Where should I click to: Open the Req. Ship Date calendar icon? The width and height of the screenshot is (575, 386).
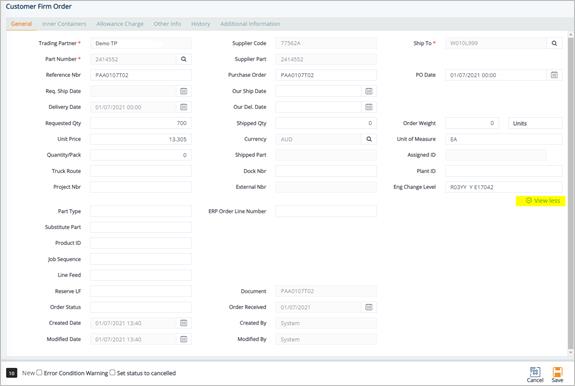tap(183, 91)
